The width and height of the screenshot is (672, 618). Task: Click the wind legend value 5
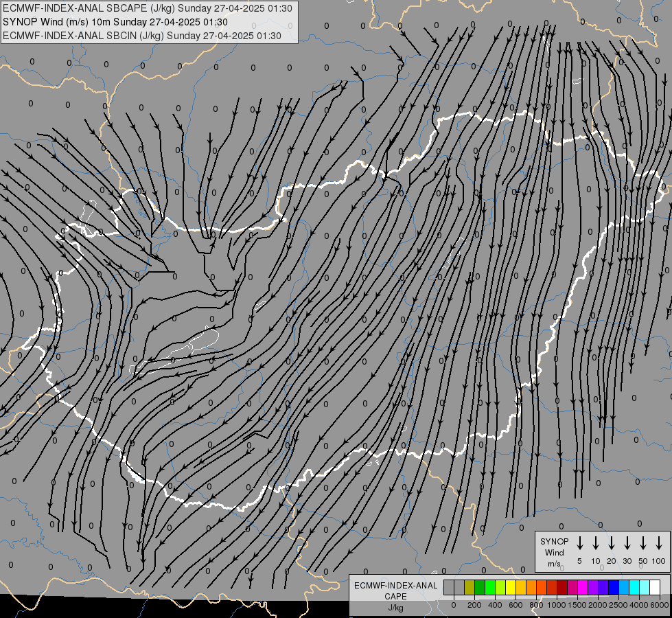[579, 561]
